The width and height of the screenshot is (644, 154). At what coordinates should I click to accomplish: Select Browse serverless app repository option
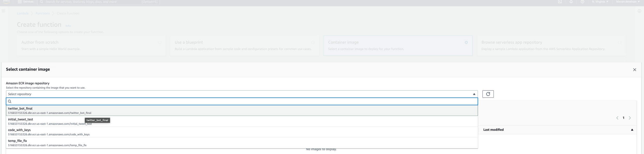click(551, 46)
